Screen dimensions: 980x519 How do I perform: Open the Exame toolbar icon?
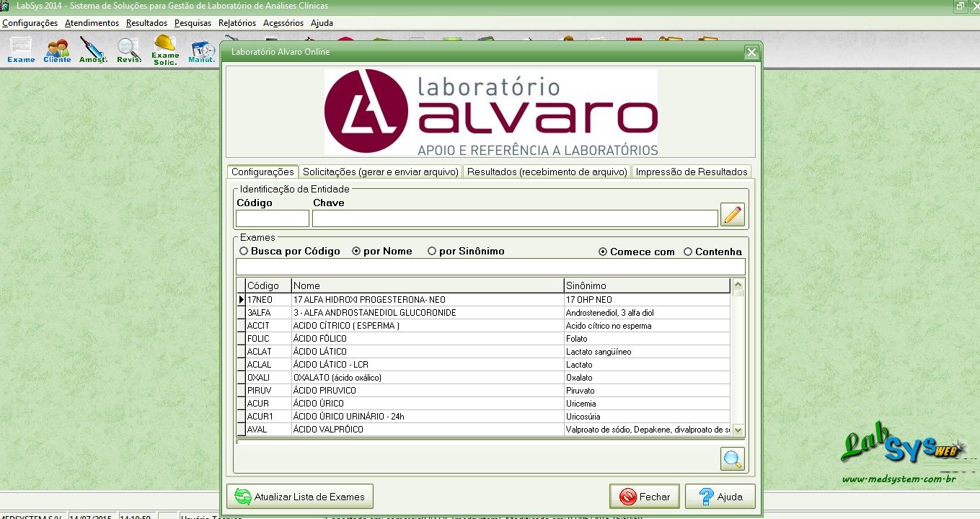pos(21,50)
